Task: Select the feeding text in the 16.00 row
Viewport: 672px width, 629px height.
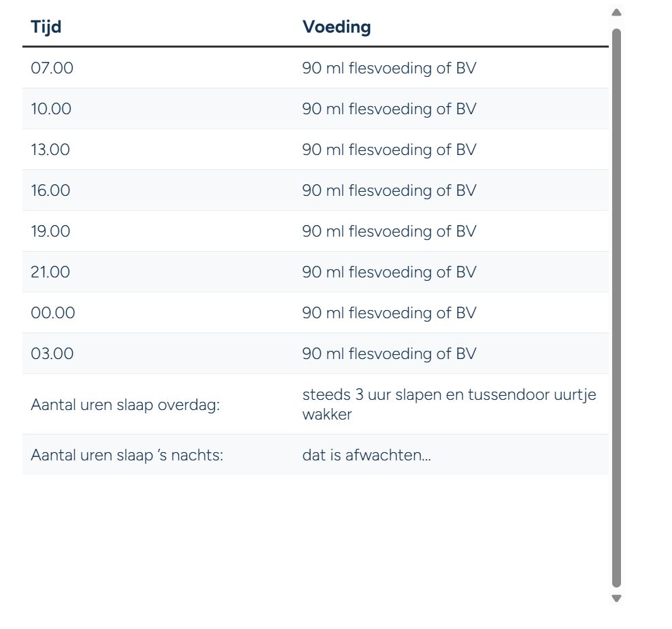Action: (389, 190)
